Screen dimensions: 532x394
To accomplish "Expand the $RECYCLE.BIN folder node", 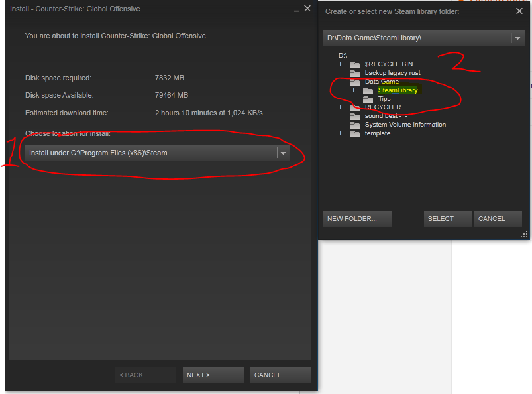I will tap(341, 64).
